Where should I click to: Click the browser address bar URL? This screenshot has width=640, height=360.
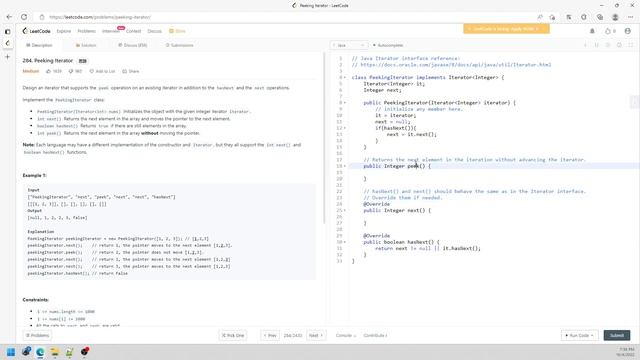click(100, 17)
